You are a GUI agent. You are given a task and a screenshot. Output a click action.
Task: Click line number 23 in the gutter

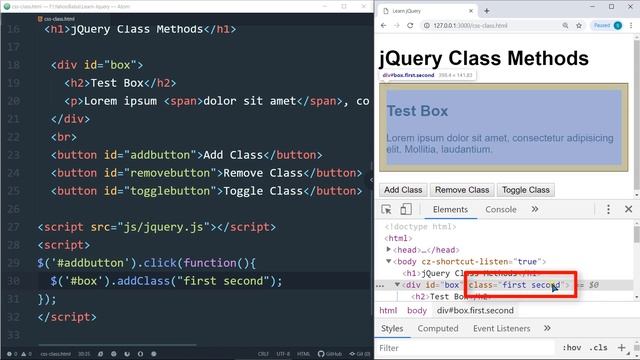(13, 155)
